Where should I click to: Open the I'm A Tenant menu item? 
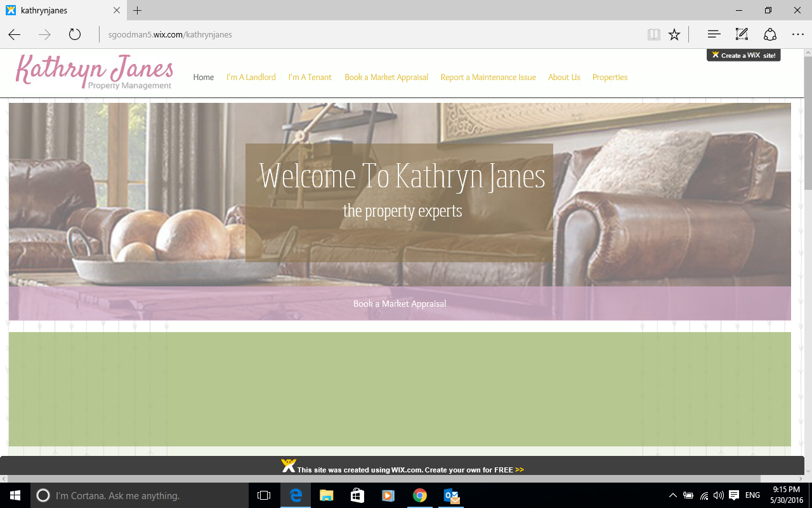click(310, 77)
